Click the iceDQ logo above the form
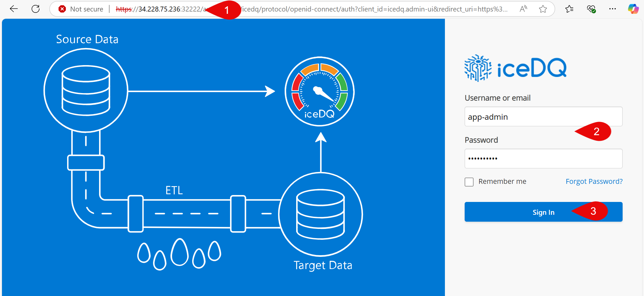This screenshot has height=296, width=644. (x=515, y=68)
